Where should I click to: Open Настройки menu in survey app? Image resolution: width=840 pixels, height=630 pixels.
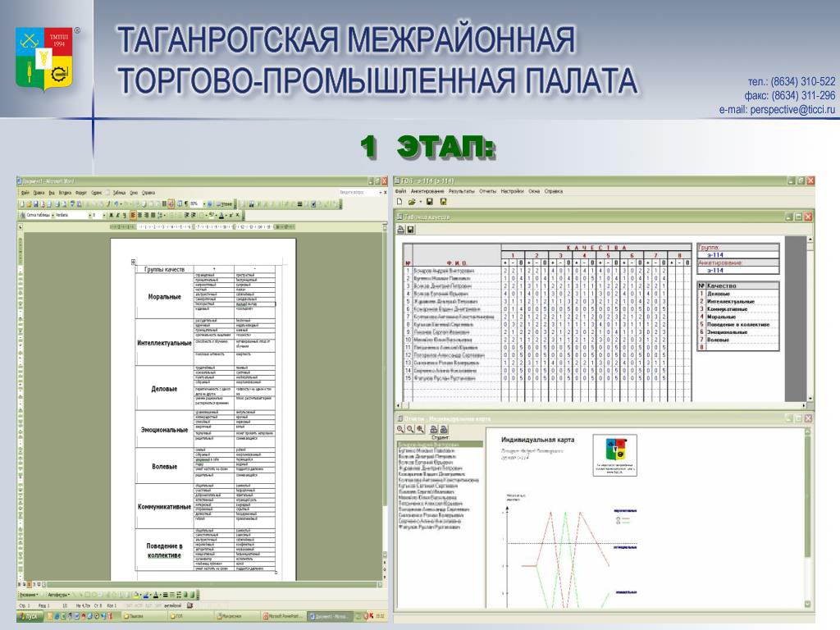(512, 191)
